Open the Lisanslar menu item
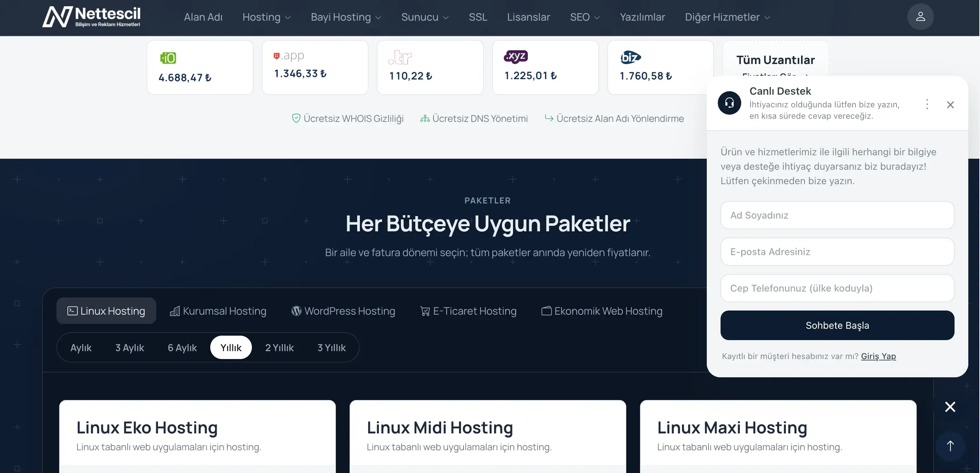 click(529, 17)
